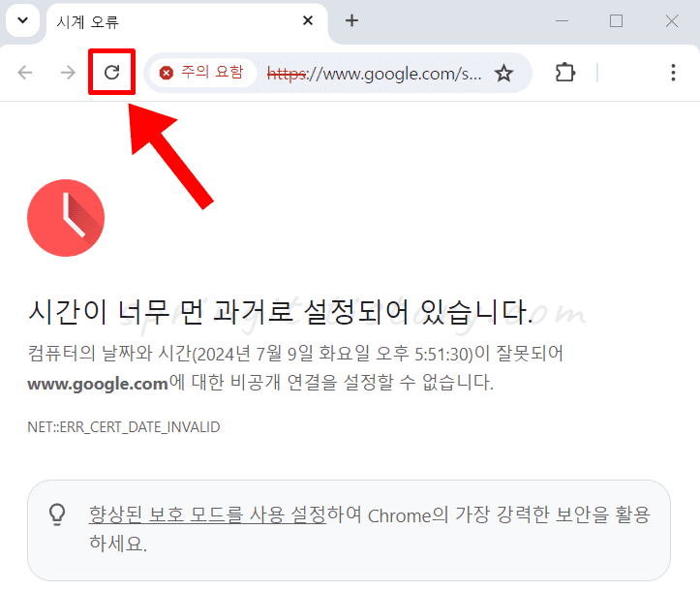
Task: Click the heading 시간이 너무 먼 과거로 설정되어 있습니다
Action: pos(281,311)
